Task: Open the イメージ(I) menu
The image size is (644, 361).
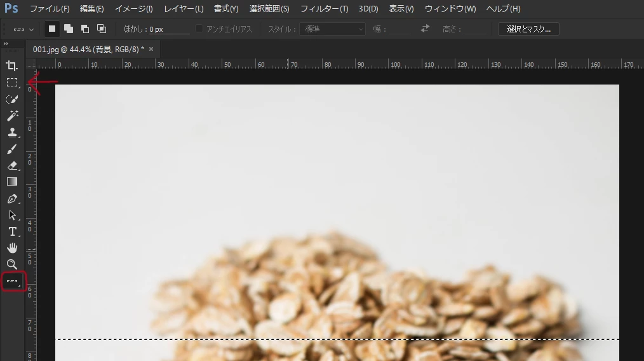Action: tap(133, 9)
